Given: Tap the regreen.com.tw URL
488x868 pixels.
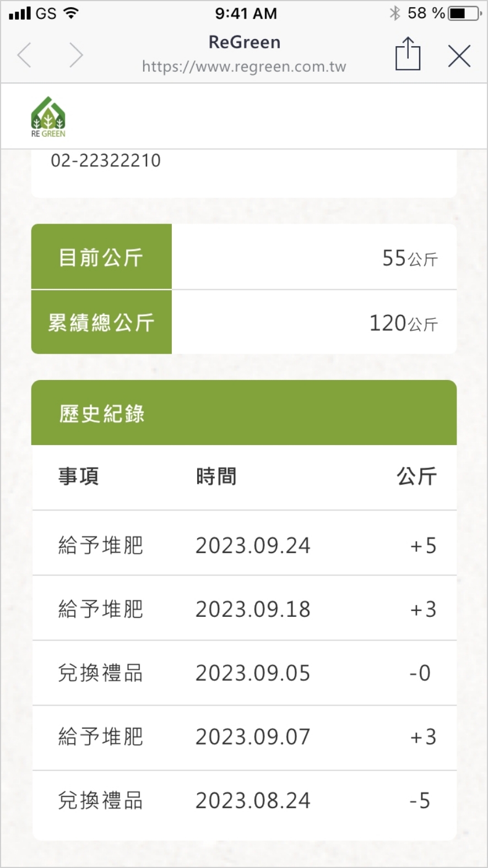Looking at the screenshot, I should coord(244,67).
